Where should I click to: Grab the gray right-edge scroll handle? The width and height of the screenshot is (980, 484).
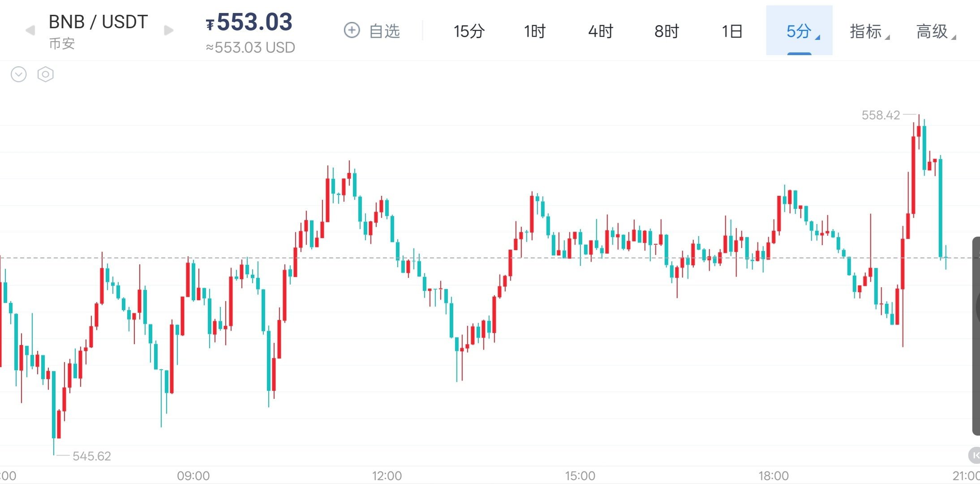(976, 336)
